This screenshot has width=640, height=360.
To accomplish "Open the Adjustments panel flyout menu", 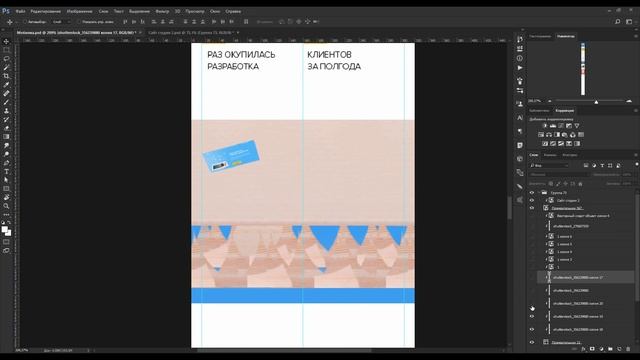I will (636, 111).
